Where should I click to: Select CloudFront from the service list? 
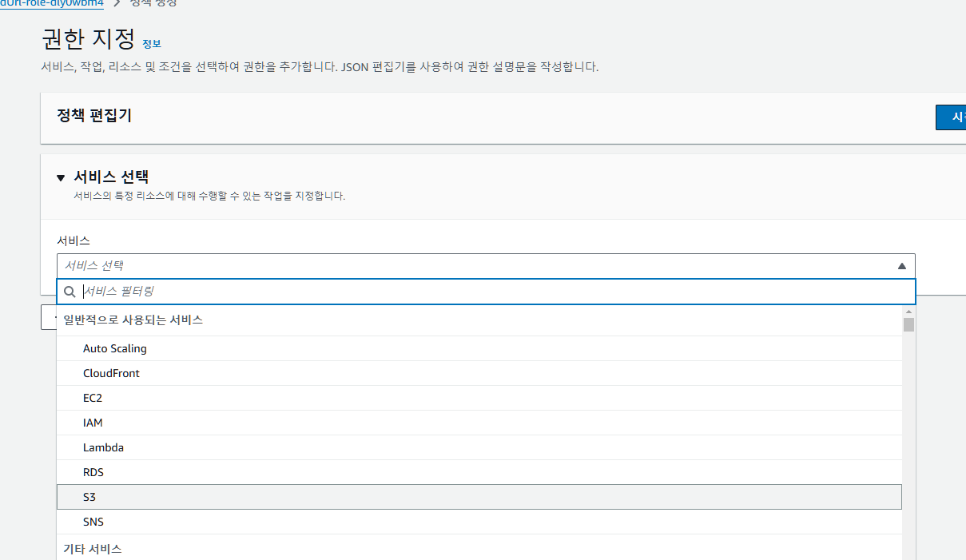[x=479, y=373]
